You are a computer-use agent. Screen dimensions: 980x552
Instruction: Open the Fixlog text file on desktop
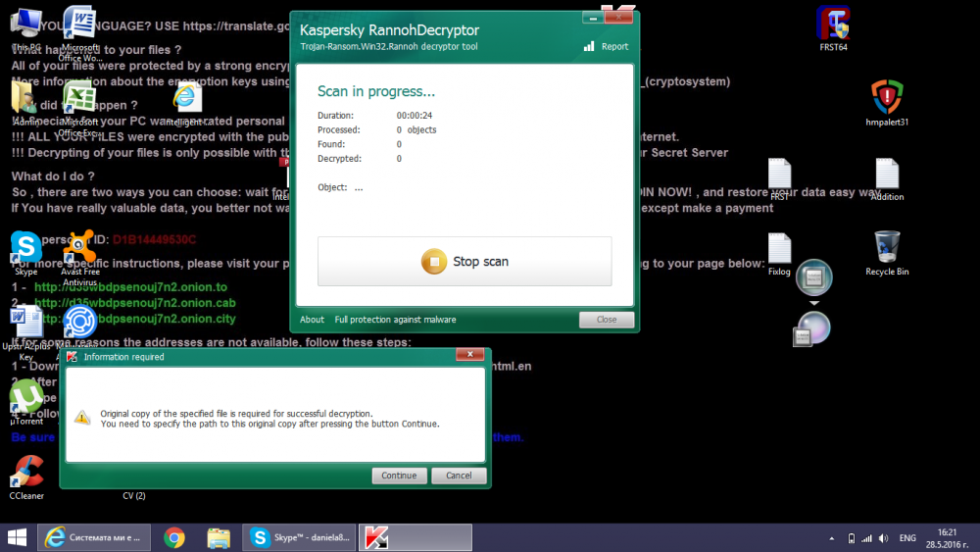coord(779,253)
